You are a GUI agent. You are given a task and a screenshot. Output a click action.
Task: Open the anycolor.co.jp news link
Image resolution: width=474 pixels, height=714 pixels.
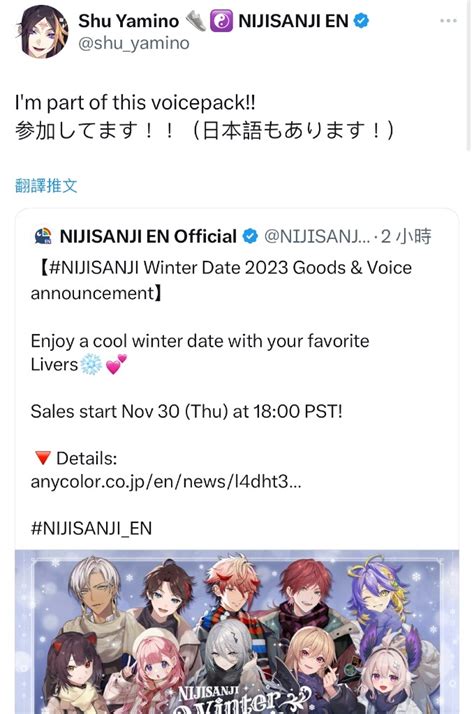(x=166, y=481)
